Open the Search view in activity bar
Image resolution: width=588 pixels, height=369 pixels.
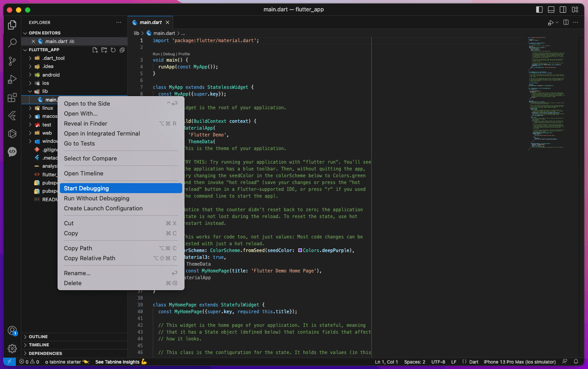[x=12, y=43]
